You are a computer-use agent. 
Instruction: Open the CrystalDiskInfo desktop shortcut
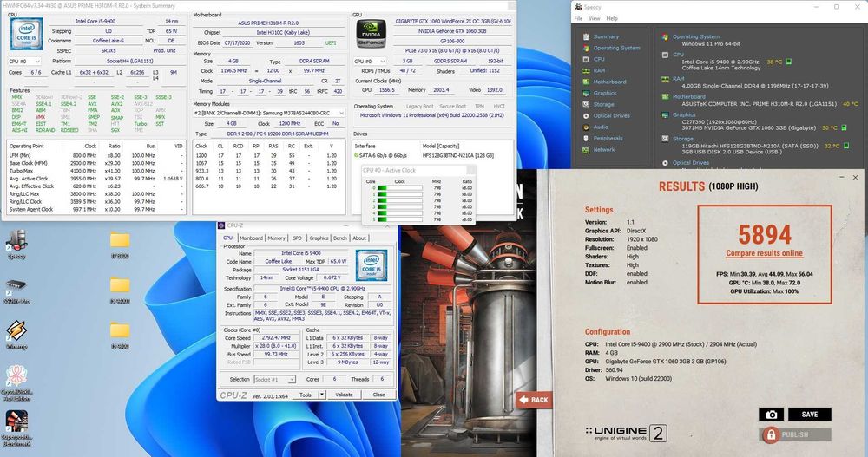pos(16,383)
